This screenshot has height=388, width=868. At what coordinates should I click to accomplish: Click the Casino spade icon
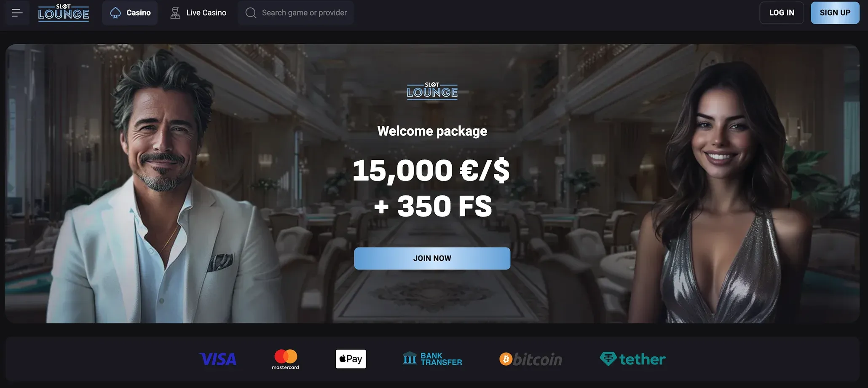pos(115,13)
